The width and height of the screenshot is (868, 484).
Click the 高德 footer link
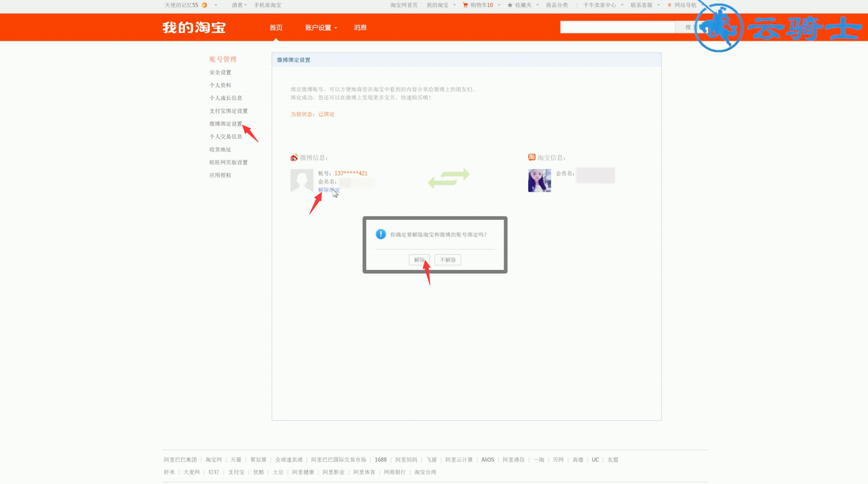[578, 459]
